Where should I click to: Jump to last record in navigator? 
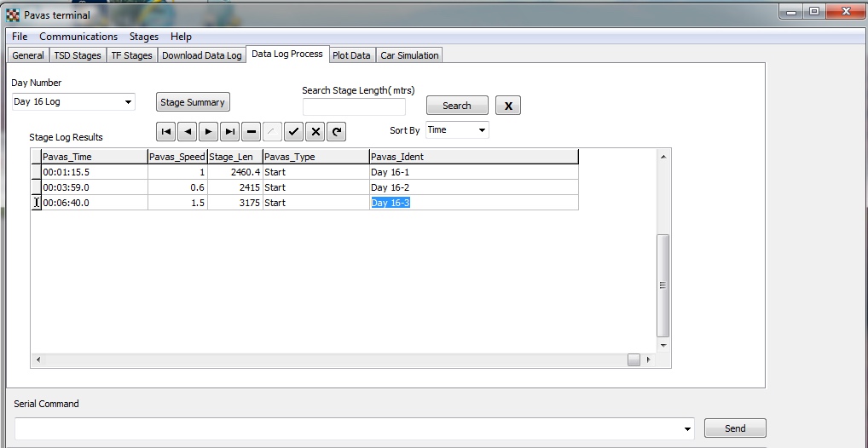(x=230, y=132)
